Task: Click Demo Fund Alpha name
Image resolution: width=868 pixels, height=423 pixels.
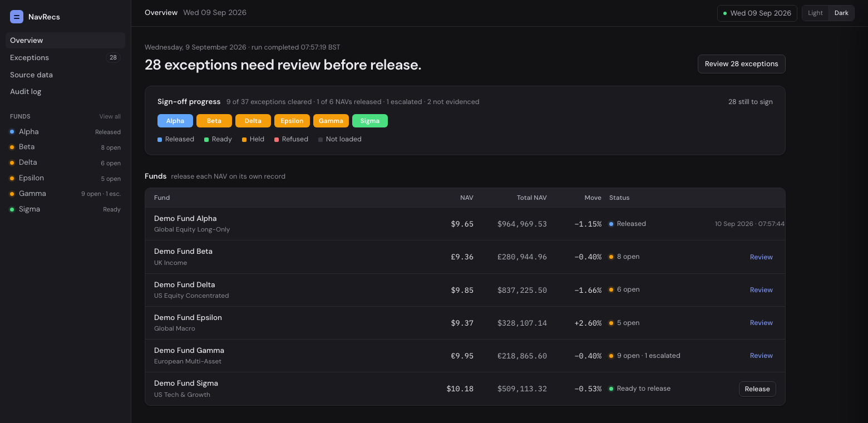Action: 185,219
